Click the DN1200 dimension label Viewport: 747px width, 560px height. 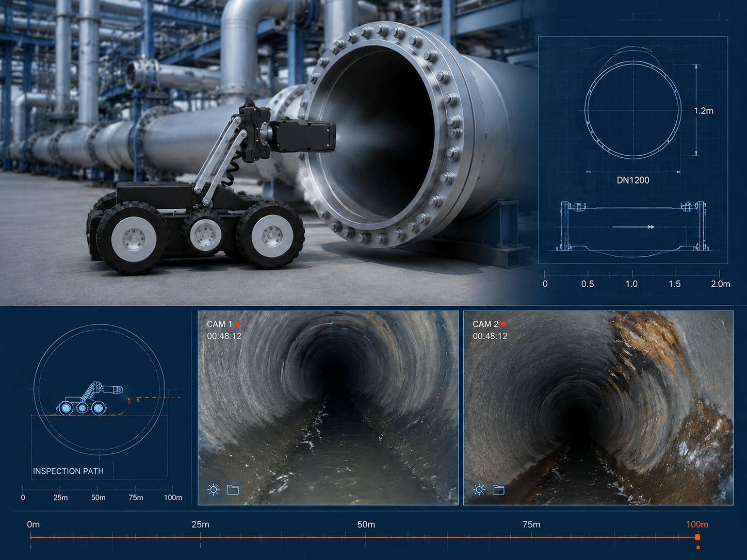633,180
